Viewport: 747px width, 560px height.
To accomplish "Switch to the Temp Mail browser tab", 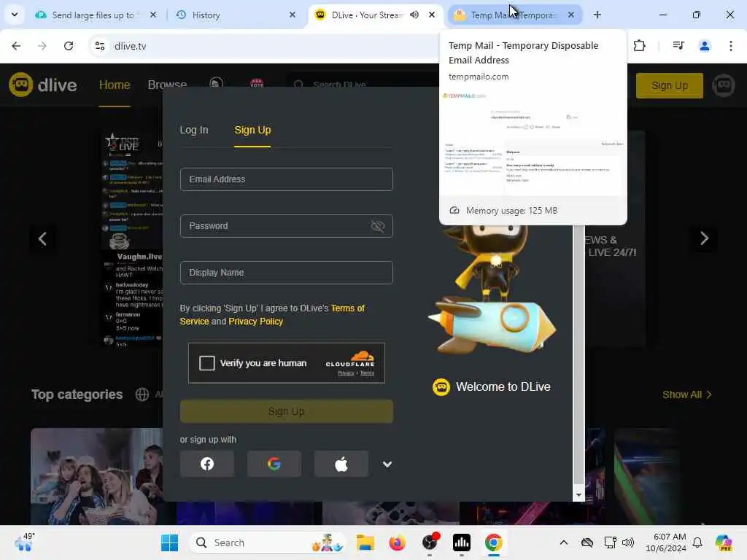I will 513,15.
